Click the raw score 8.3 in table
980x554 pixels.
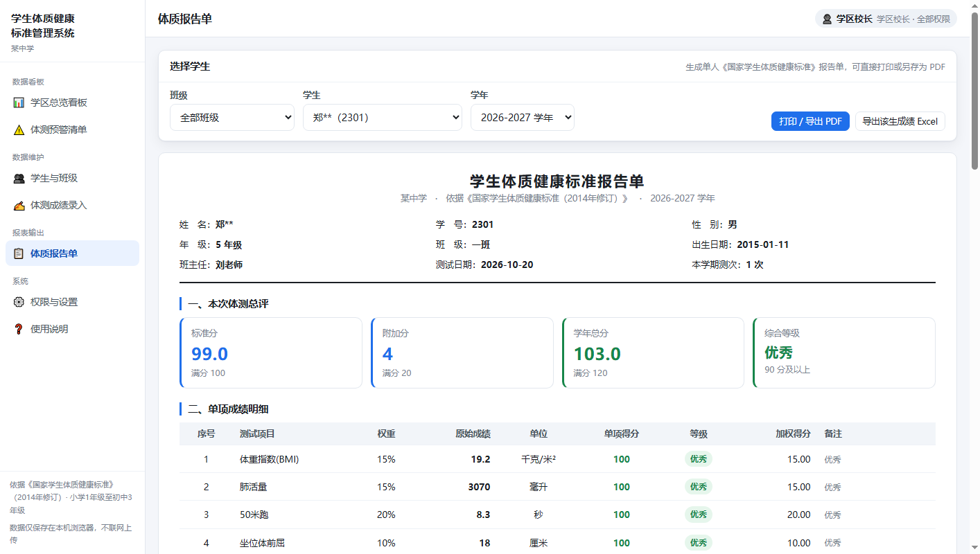483,515
